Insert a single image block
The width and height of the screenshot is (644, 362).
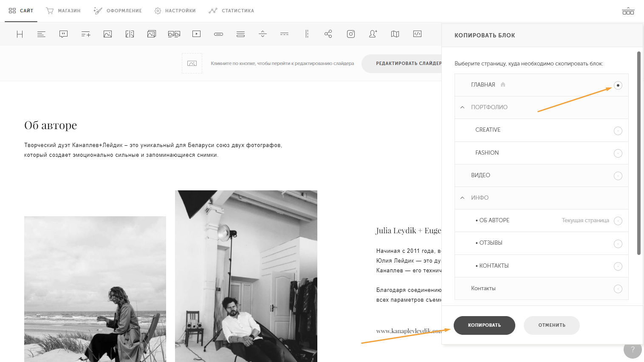point(107,34)
